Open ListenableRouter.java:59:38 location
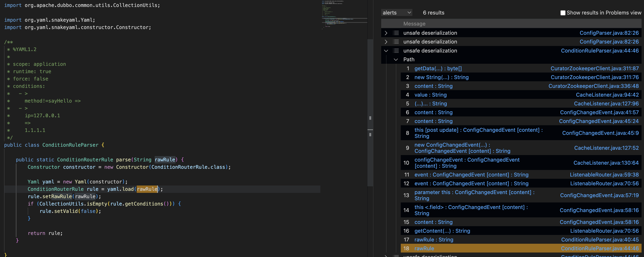 tap(604, 175)
